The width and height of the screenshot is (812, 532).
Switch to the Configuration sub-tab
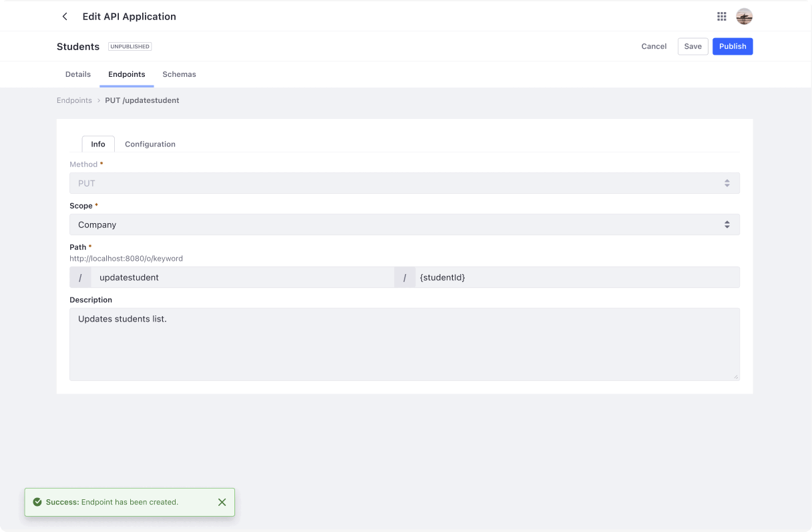click(150, 144)
